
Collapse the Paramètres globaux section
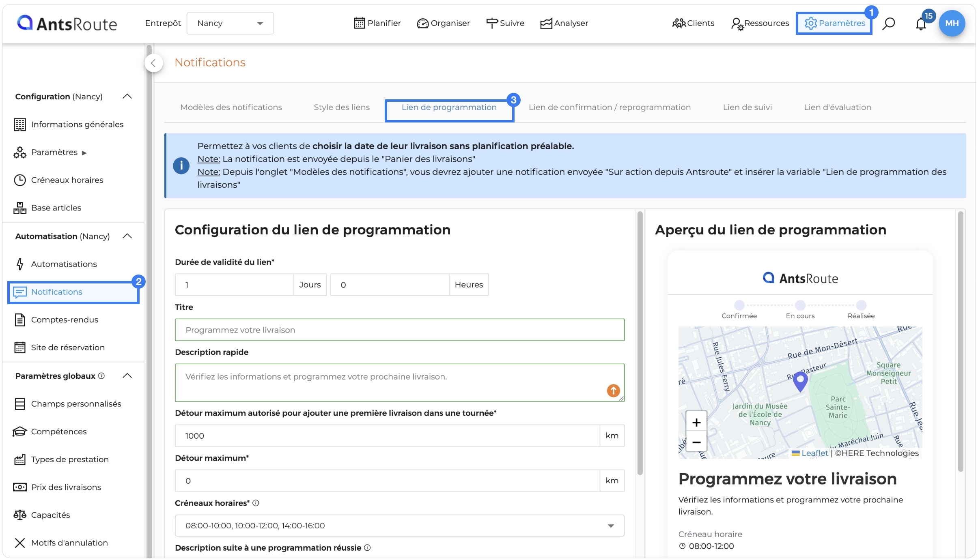coord(127,376)
